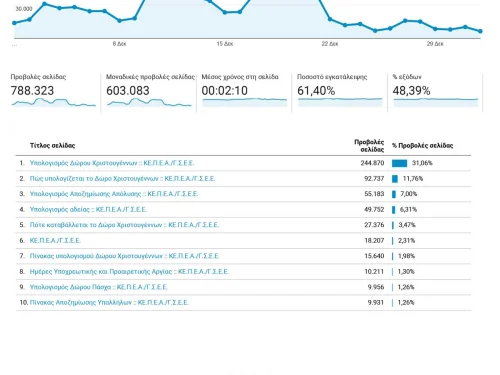The height and width of the screenshot is (375, 500).
Task: Click the 15.640 pageviews value
Action: tap(374, 256)
